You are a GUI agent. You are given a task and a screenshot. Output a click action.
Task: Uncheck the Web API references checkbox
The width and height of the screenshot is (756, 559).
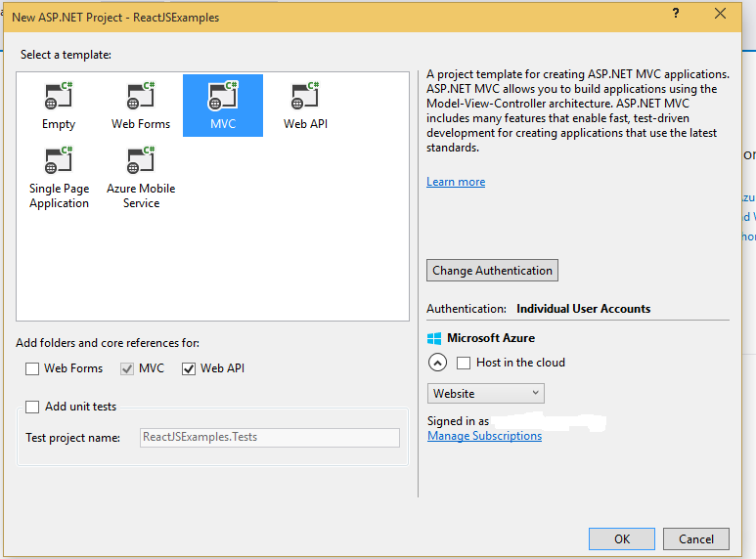click(189, 368)
